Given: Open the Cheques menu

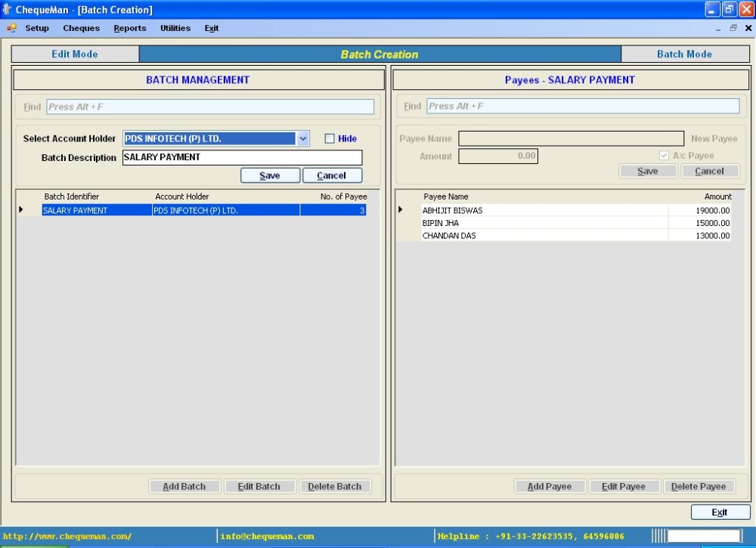Looking at the screenshot, I should click(x=81, y=28).
